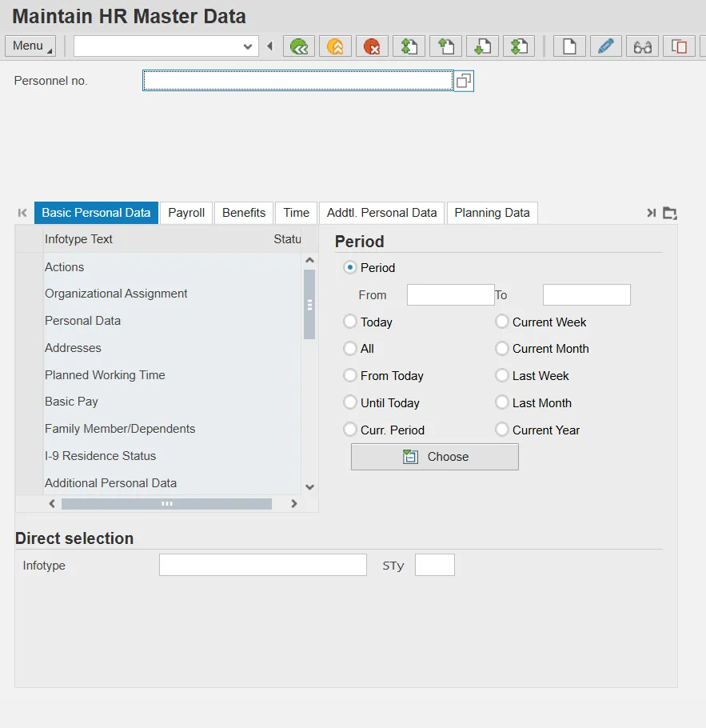Open the Menu dropdown button
This screenshot has height=728, width=706.
(x=30, y=46)
